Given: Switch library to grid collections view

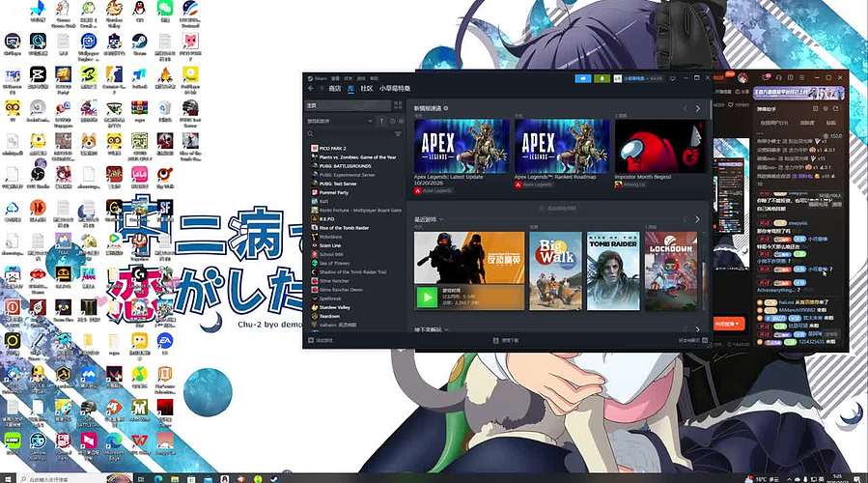Looking at the screenshot, I should coord(398,105).
